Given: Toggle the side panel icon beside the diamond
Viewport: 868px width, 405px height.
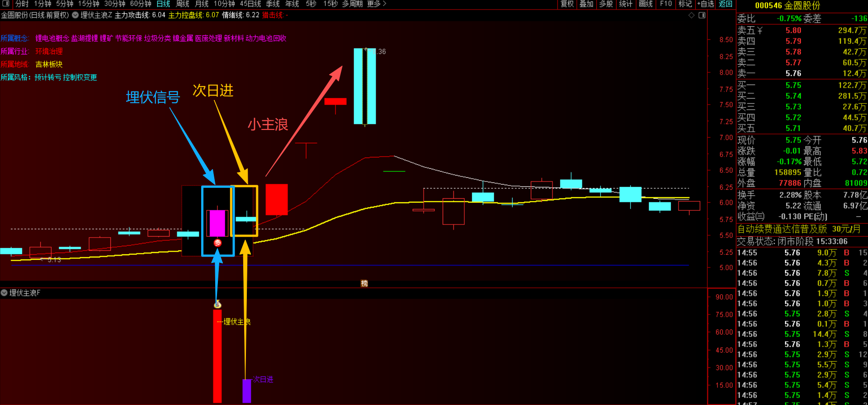Looking at the screenshot, I should (702, 15).
